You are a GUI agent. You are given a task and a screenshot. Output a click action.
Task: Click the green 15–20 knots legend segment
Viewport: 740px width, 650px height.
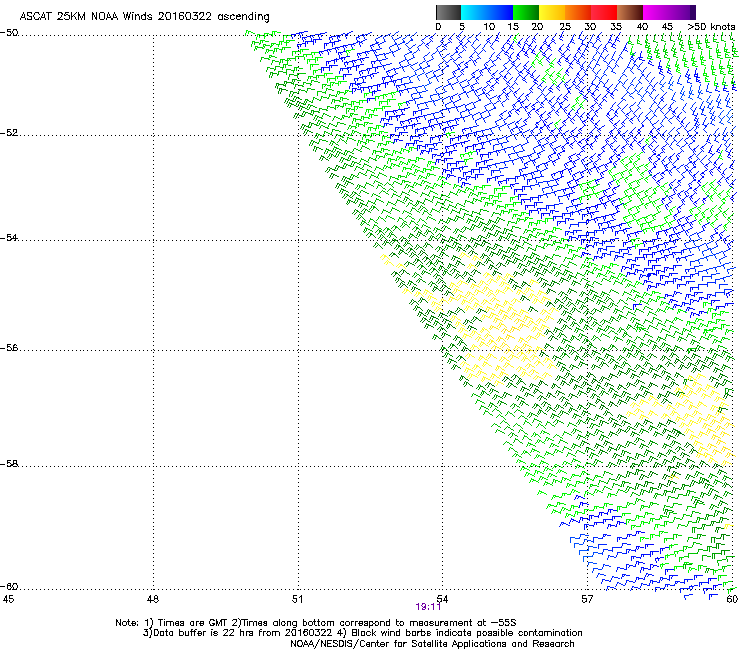526,12
